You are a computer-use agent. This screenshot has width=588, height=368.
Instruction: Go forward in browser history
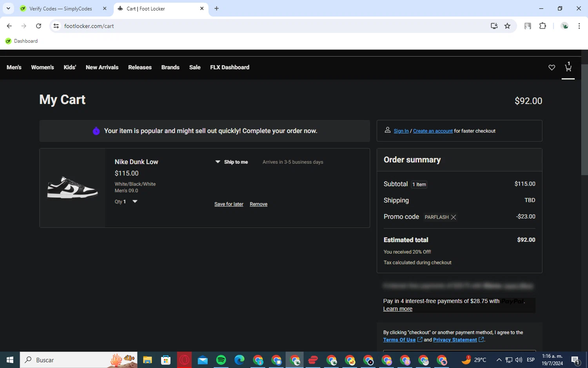[24, 26]
